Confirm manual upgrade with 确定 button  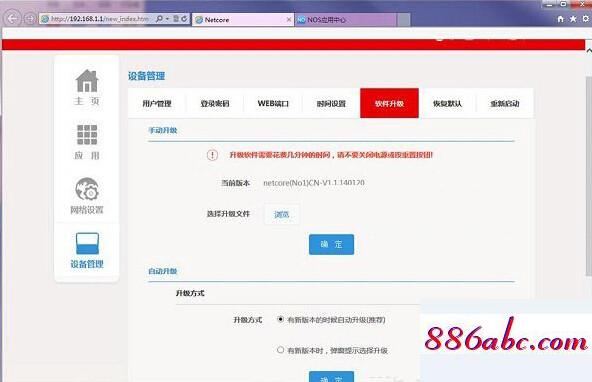coord(331,244)
